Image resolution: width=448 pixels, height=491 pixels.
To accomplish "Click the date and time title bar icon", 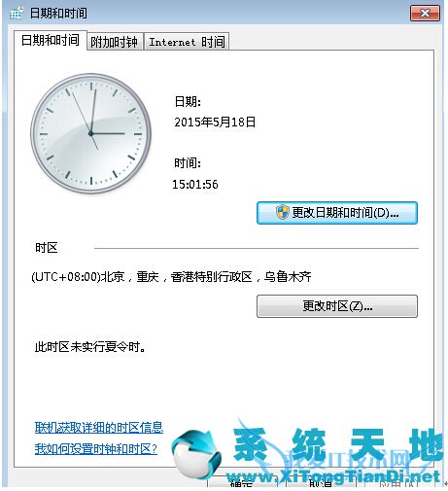I will click(x=17, y=13).
